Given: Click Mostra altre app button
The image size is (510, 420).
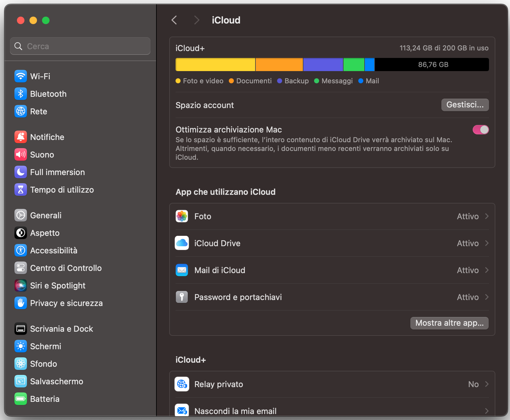Looking at the screenshot, I should [x=449, y=323].
